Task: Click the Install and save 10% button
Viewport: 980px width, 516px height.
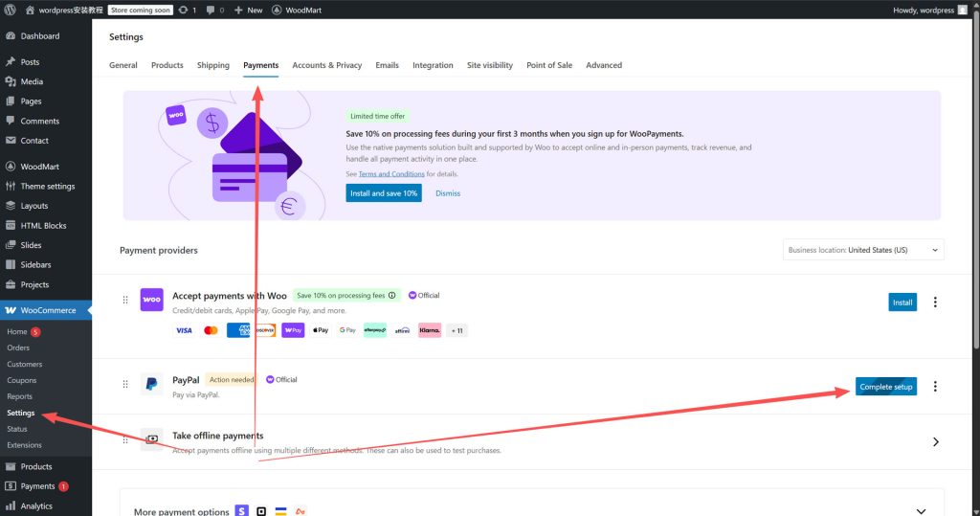Action: click(383, 193)
